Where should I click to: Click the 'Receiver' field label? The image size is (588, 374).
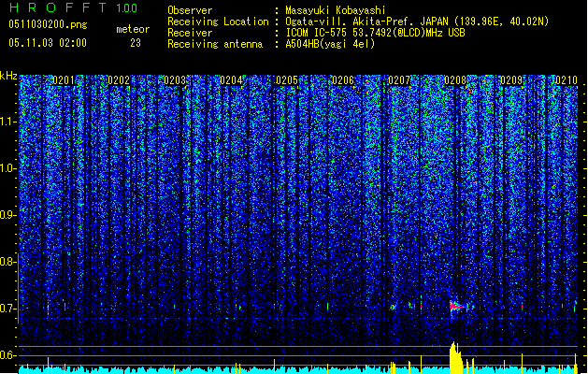point(190,33)
